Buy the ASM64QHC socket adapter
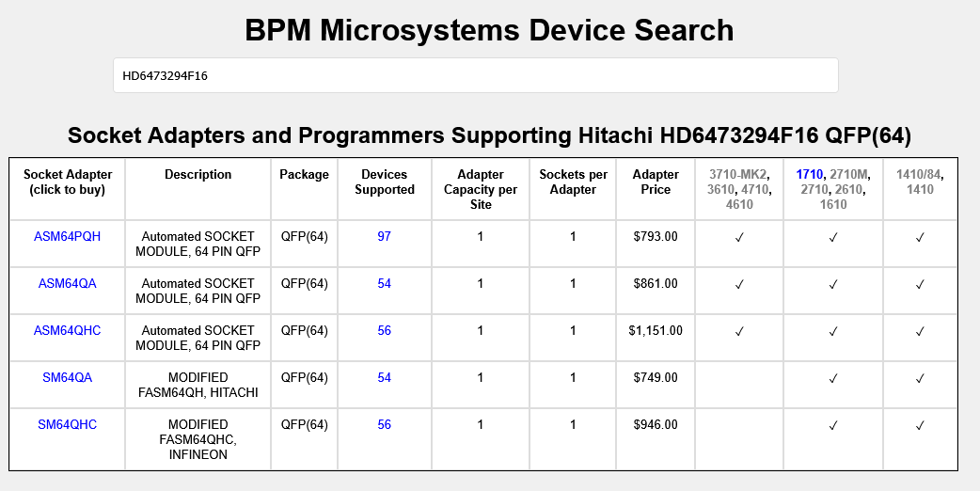Screen dimensions: 980x491 pyautogui.click(x=67, y=330)
